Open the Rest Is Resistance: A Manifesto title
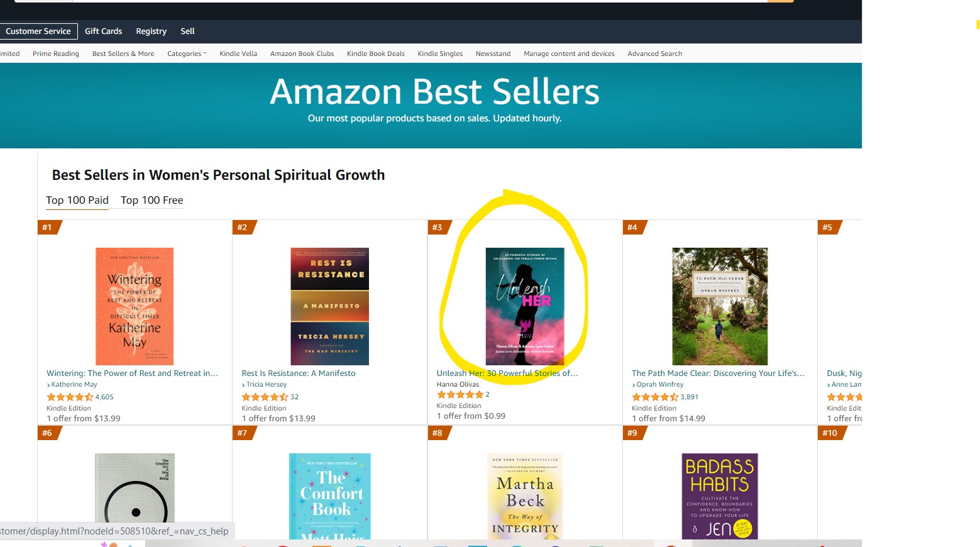The height and width of the screenshot is (547, 980). [x=299, y=373]
